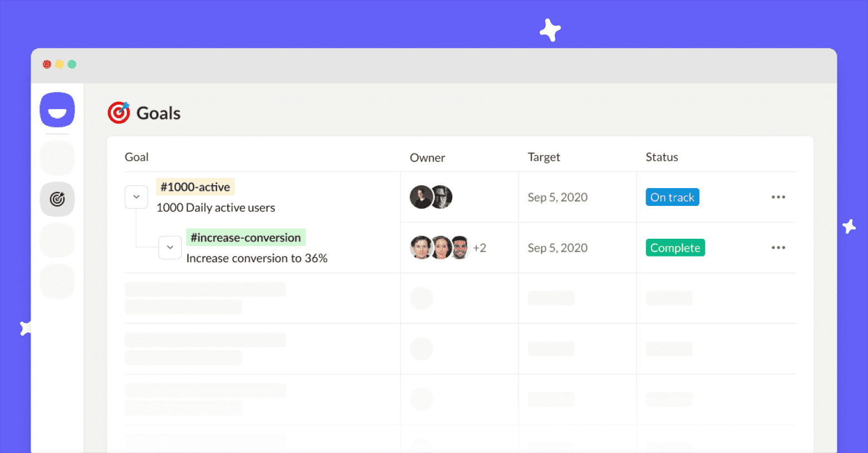Screen dimensions: 868x453
Task: Click the app logo in the sidebar
Action: (x=57, y=110)
